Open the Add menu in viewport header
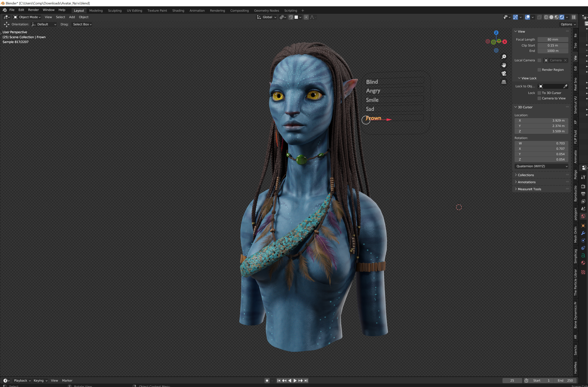 [x=72, y=17]
